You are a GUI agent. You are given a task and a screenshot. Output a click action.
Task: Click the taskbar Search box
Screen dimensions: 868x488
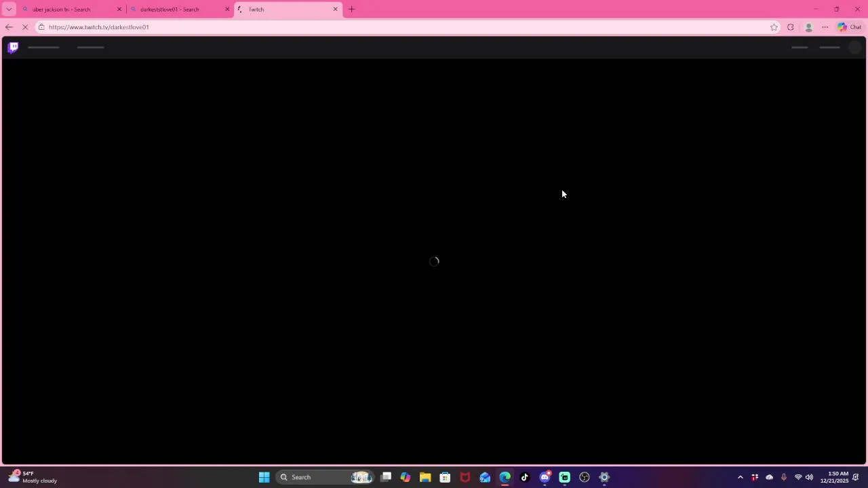(x=325, y=477)
